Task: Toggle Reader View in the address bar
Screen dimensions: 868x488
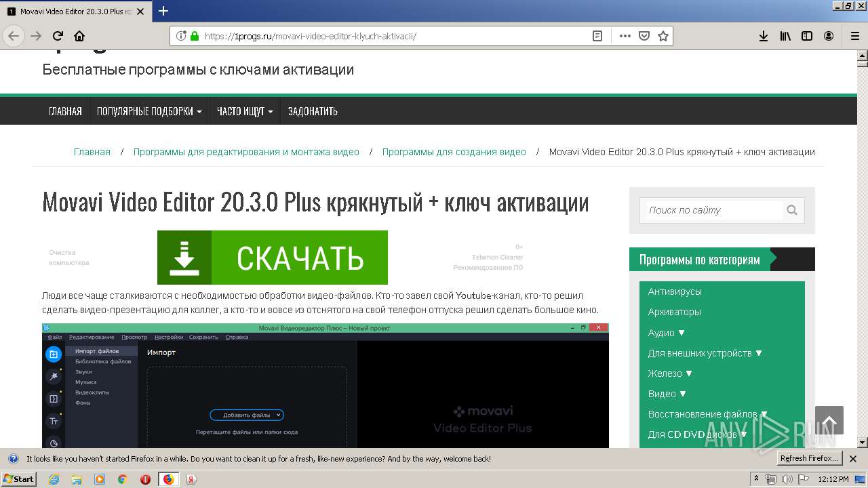Action: point(597,36)
